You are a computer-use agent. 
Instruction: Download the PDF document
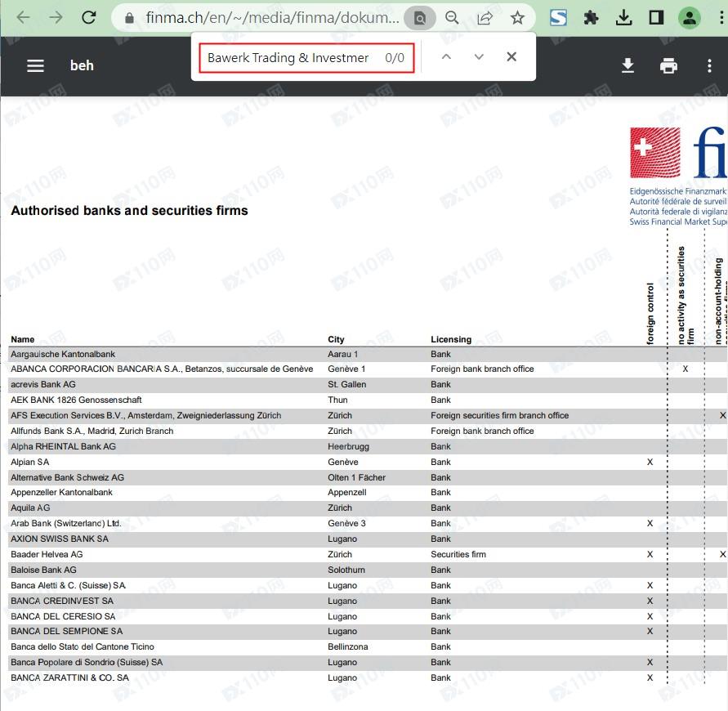628,65
